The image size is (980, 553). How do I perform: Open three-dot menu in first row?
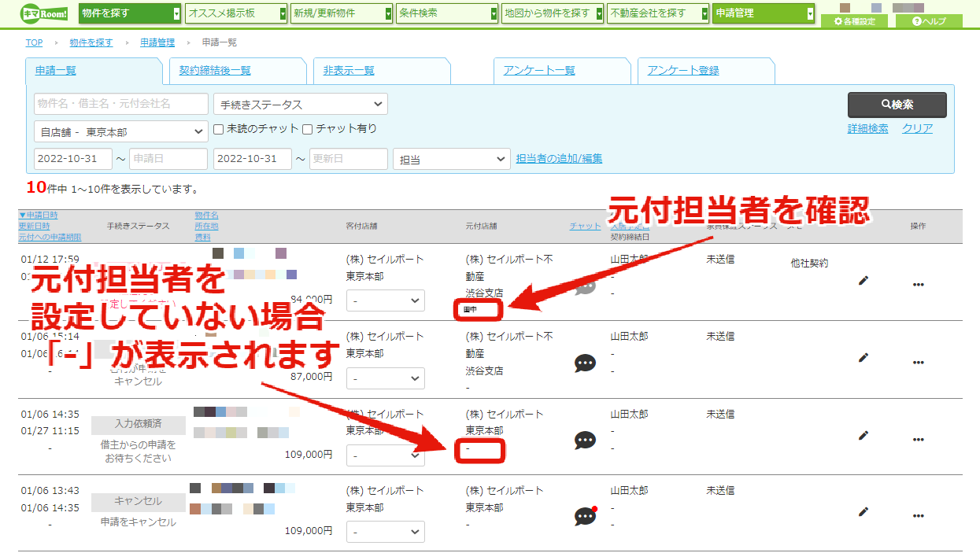click(918, 285)
